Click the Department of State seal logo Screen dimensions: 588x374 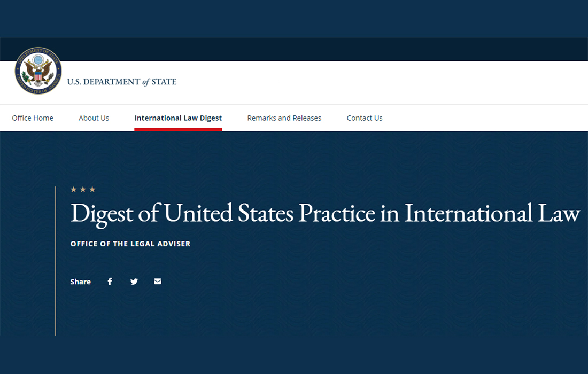pos(38,71)
